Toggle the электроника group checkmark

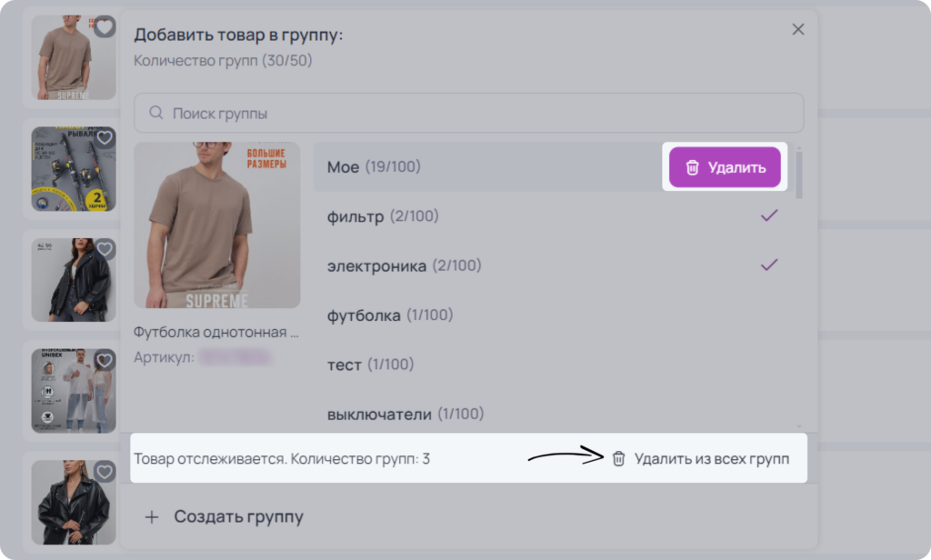pyautogui.click(x=769, y=265)
